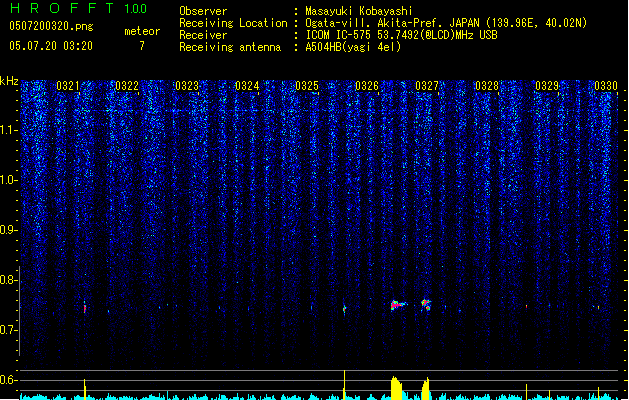The width and height of the screenshot is (629, 400).
Task: Click observer name Masayuki Kobayashi
Action: tap(359, 11)
